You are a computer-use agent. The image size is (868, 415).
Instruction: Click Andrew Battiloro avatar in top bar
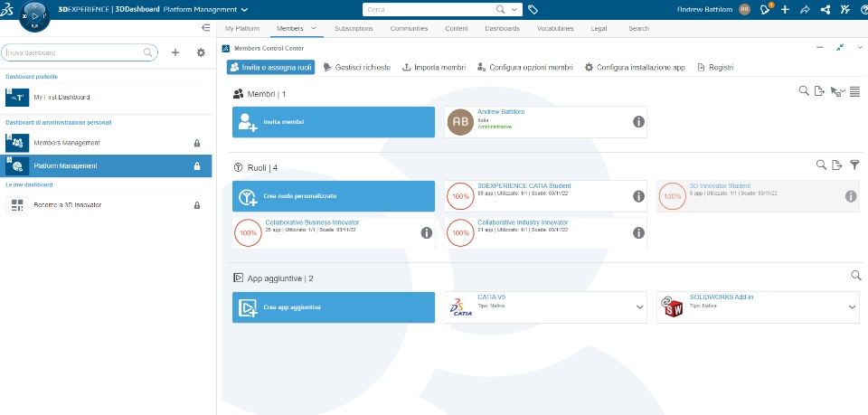coord(744,9)
